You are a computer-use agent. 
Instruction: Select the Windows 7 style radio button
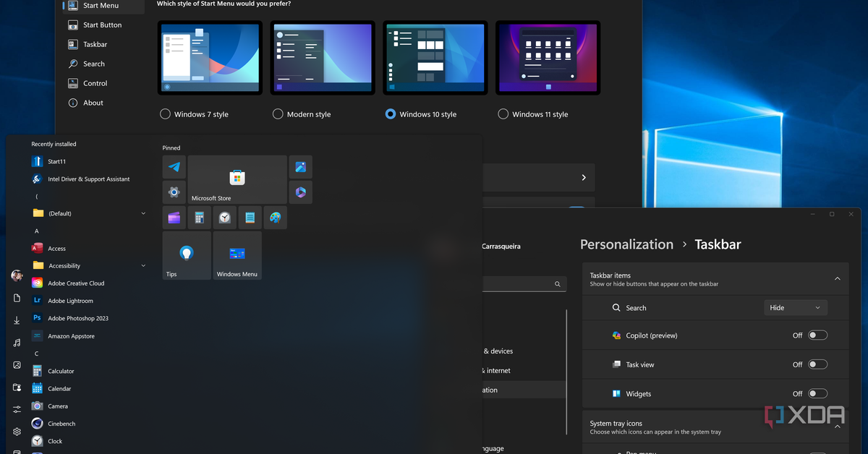point(165,114)
